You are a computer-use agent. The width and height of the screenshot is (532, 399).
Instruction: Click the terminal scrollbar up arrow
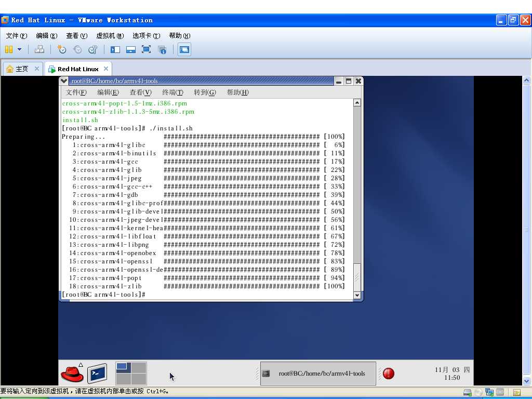[357, 103]
